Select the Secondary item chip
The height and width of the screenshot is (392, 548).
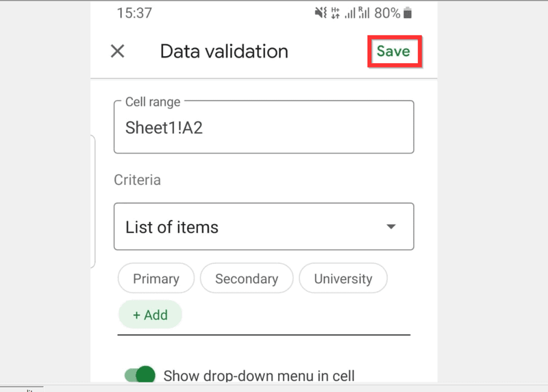(x=247, y=278)
